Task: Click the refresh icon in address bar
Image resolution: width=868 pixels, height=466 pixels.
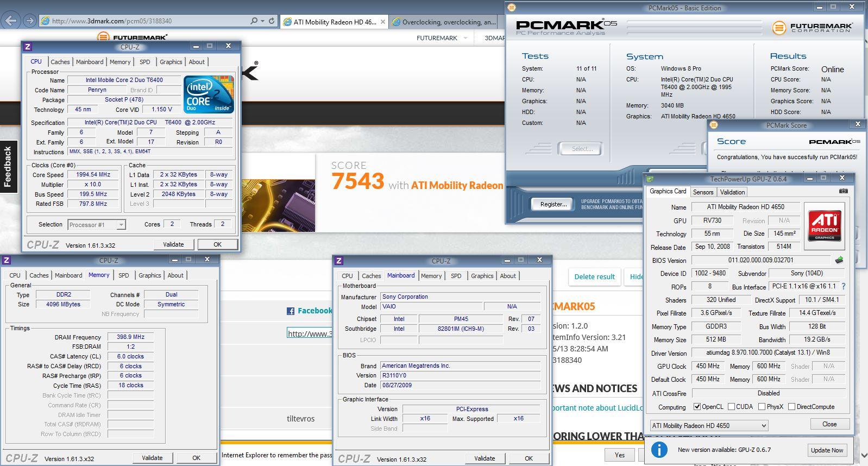Action: pos(272,21)
